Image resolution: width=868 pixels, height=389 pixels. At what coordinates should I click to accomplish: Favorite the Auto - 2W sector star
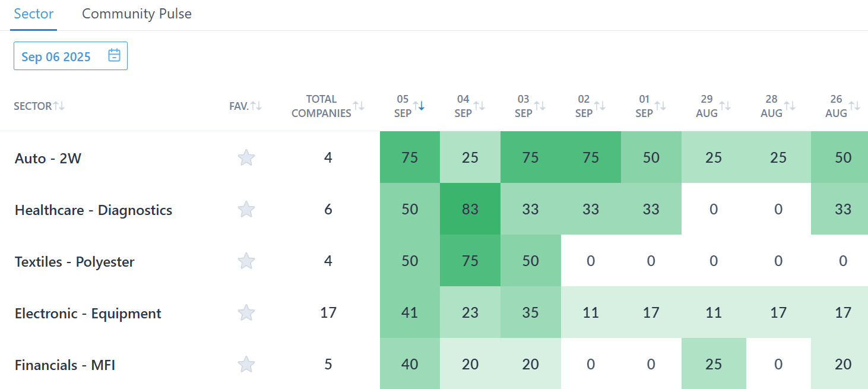tap(246, 158)
